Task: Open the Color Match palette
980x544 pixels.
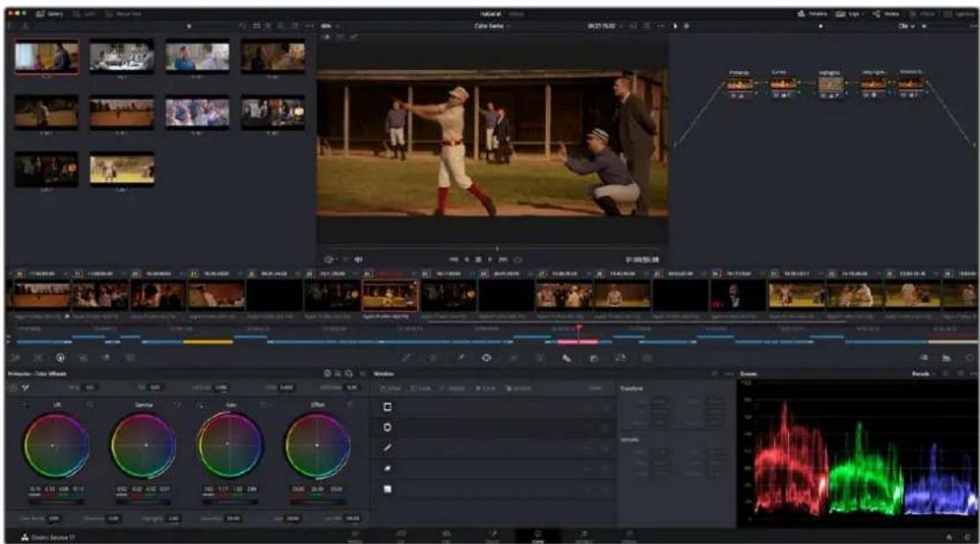Action: point(38,358)
